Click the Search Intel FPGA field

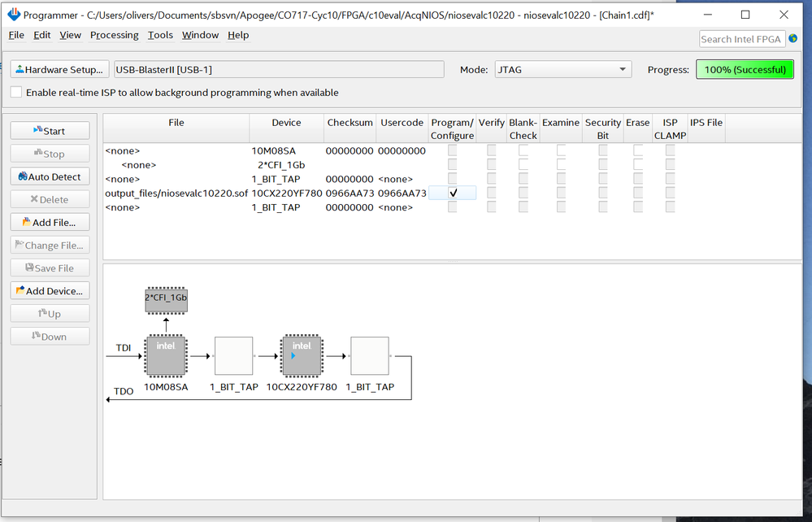(741, 39)
